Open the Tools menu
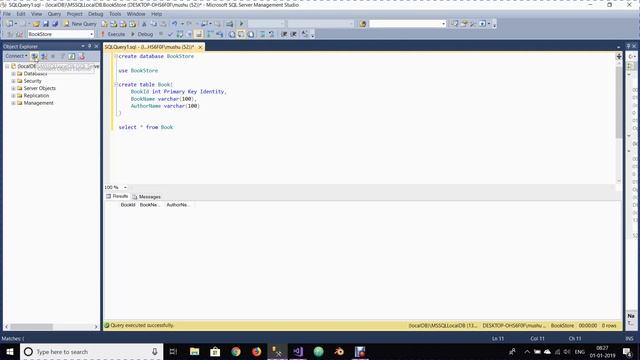Image resolution: width=640 pixels, height=360 pixels. click(115, 14)
